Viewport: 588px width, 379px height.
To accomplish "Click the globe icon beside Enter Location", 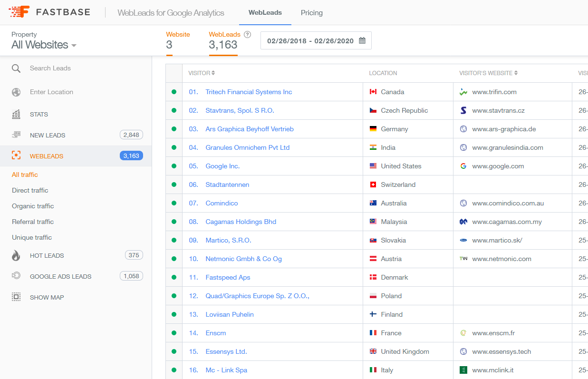I will point(16,92).
